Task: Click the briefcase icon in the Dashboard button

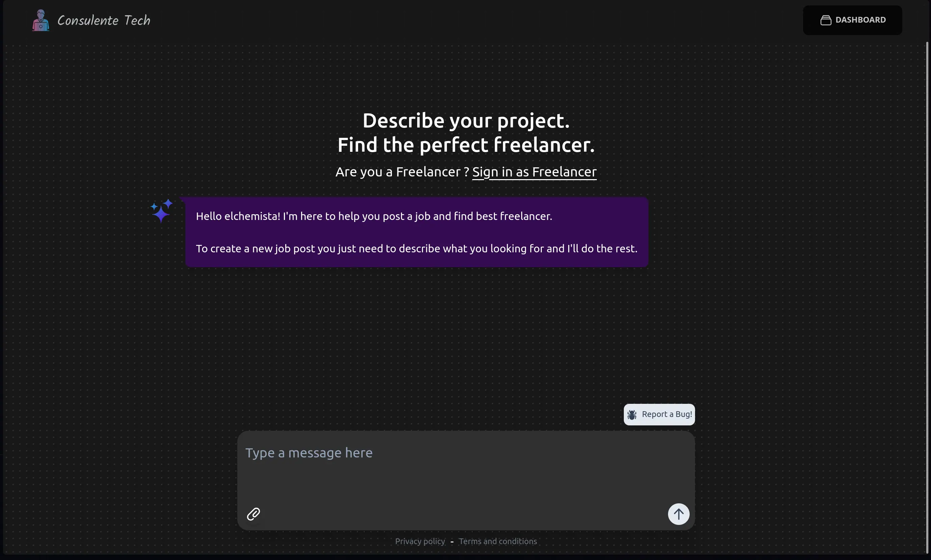Action: tap(826, 20)
